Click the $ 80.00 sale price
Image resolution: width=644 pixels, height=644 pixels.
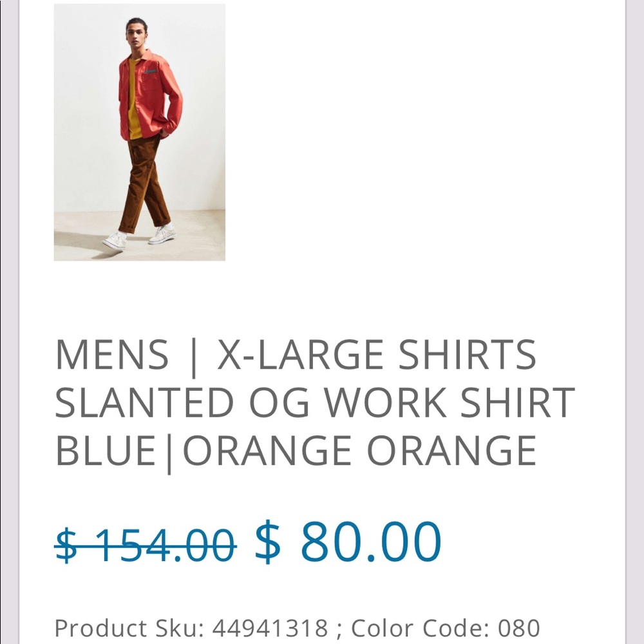[348, 542]
